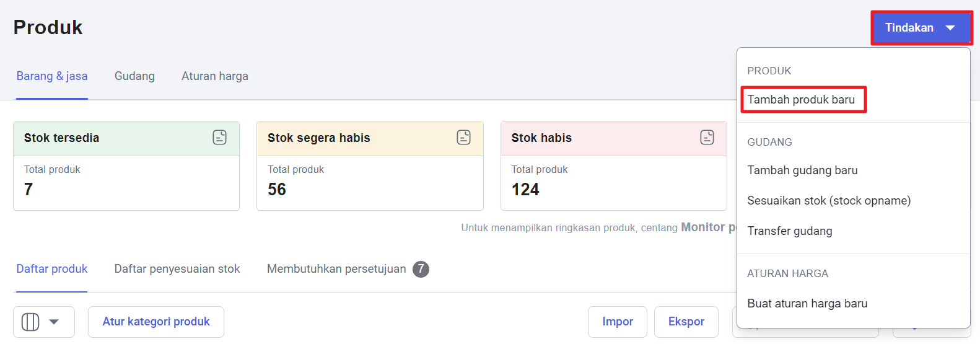Open the Stok habis card report icon
This screenshot has width=980, height=344.
click(707, 138)
